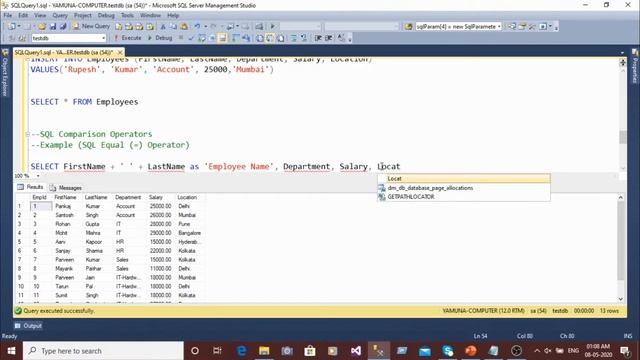The height and width of the screenshot is (360, 640).
Task: Click the Database Engine Query icon after New Query
Action: (118, 27)
